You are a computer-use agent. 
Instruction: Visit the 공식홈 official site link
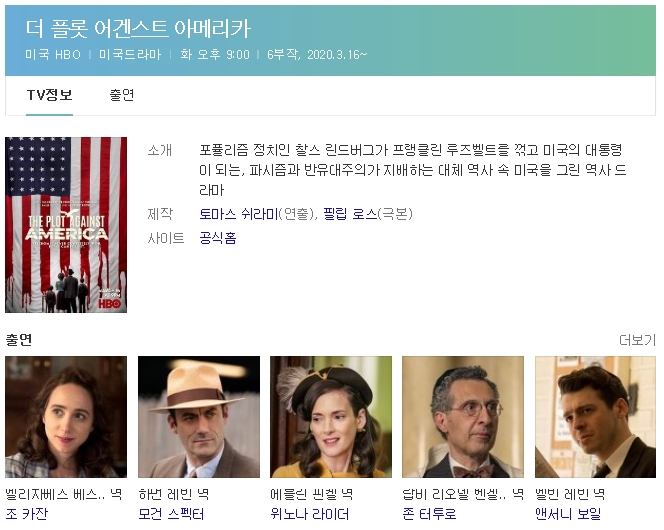click(218, 238)
